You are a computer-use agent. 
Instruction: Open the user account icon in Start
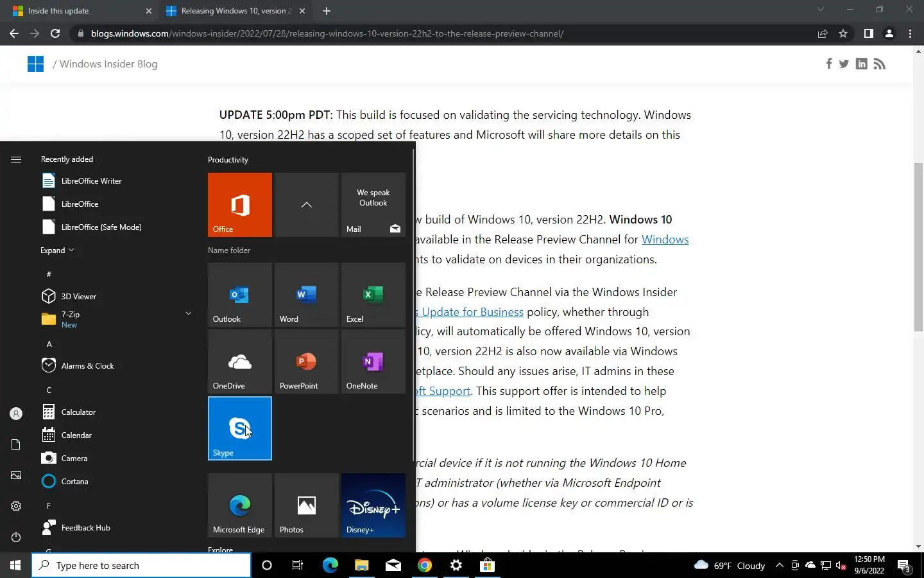pos(16,414)
